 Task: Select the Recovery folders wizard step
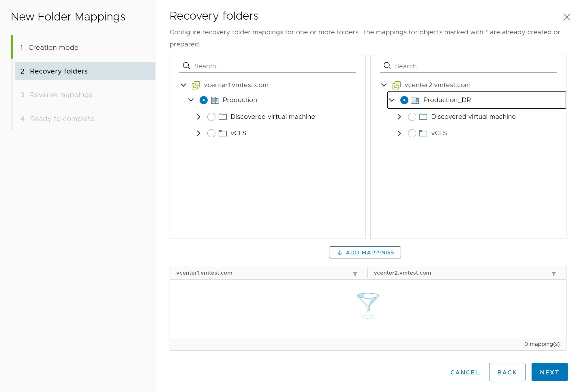coord(59,71)
